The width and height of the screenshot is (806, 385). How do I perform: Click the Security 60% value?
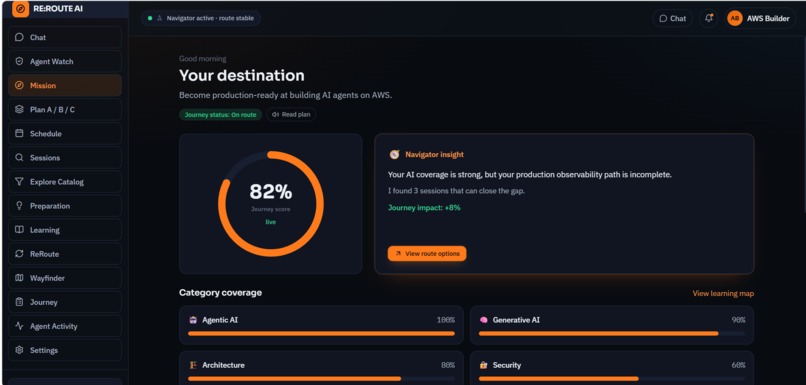[739, 365]
